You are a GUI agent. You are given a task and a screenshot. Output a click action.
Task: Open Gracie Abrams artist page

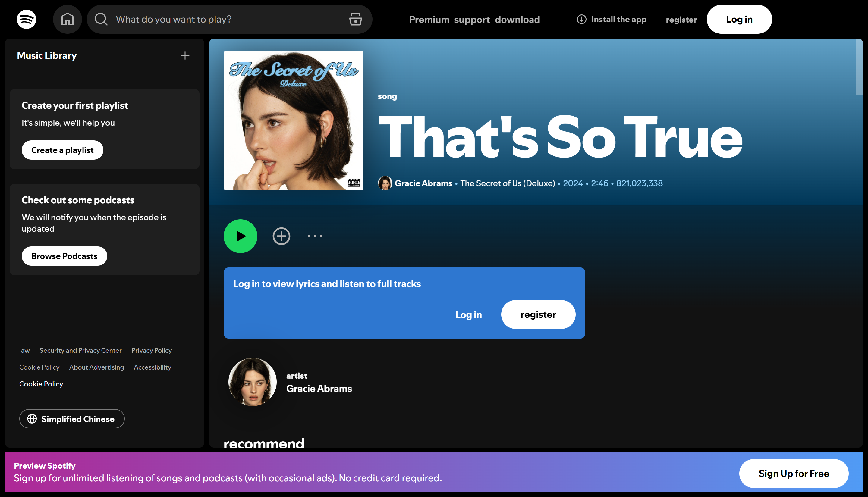pyautogui.click(x=423, y=183)
